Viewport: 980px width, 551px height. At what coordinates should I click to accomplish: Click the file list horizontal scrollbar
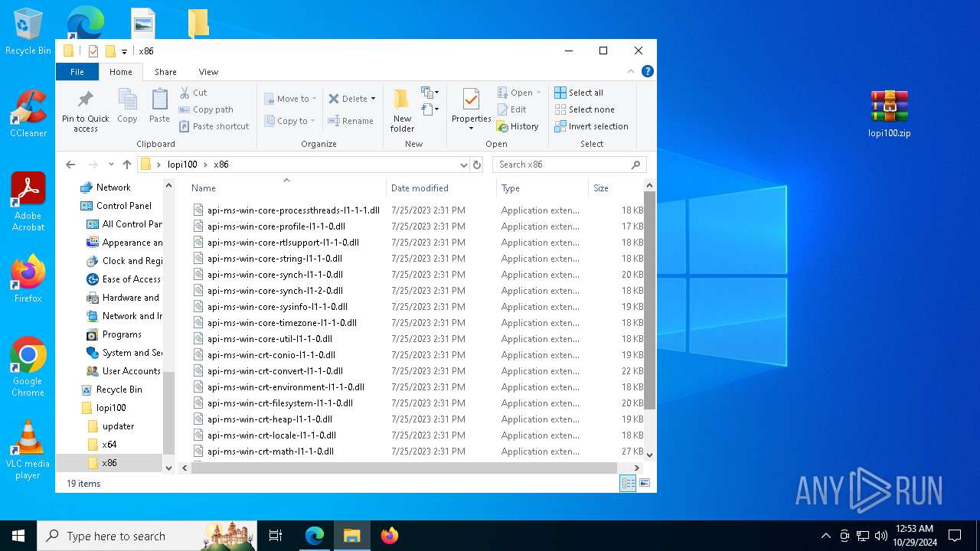(403, 468)
